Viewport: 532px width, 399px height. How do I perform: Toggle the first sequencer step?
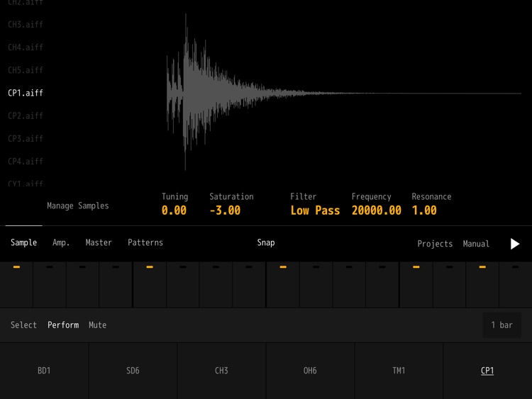pos(16,283)
